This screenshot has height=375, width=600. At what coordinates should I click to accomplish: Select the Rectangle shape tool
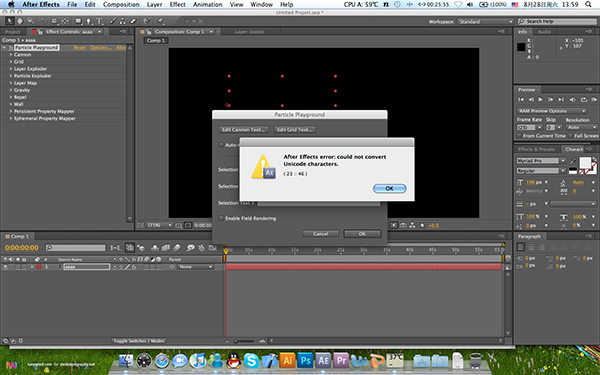click(x=78, y=21)
